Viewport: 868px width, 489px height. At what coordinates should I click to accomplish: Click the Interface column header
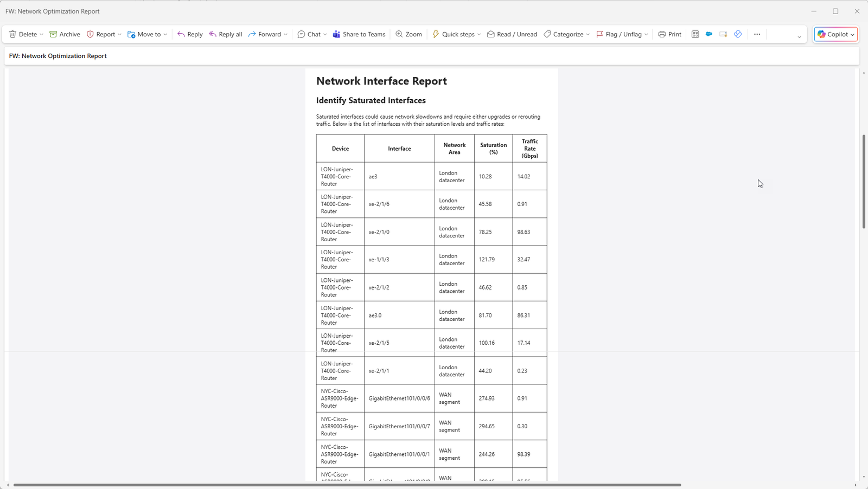(x=399, y=149)
